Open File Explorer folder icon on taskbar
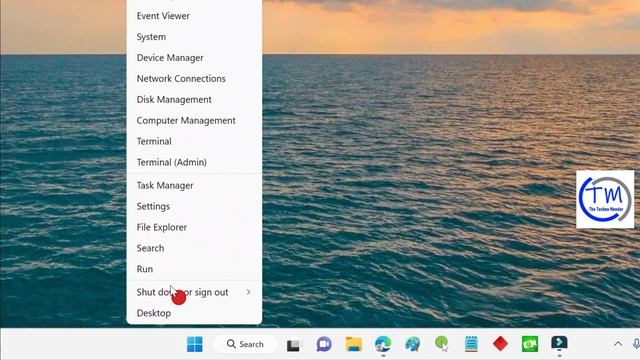This screenshot has width=640, height=360. 353,344
